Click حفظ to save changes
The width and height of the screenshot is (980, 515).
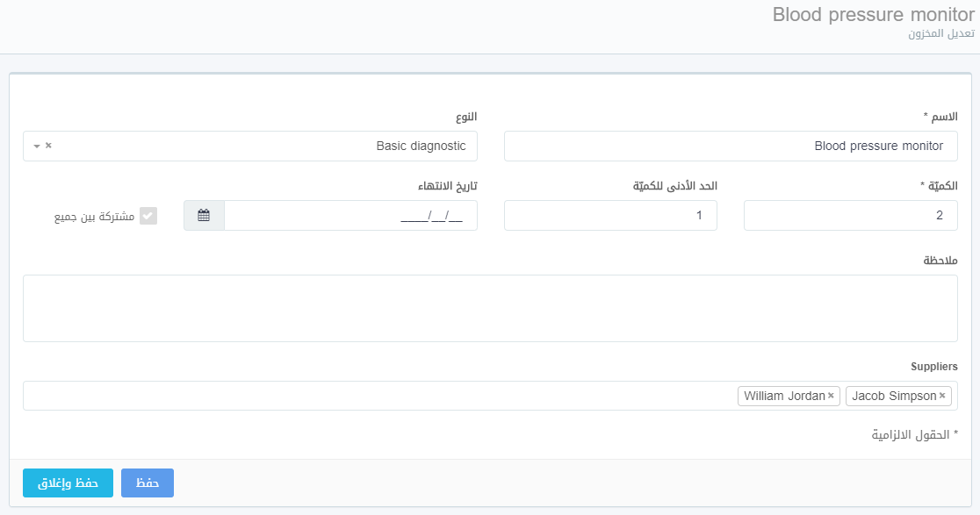(147, 483)
